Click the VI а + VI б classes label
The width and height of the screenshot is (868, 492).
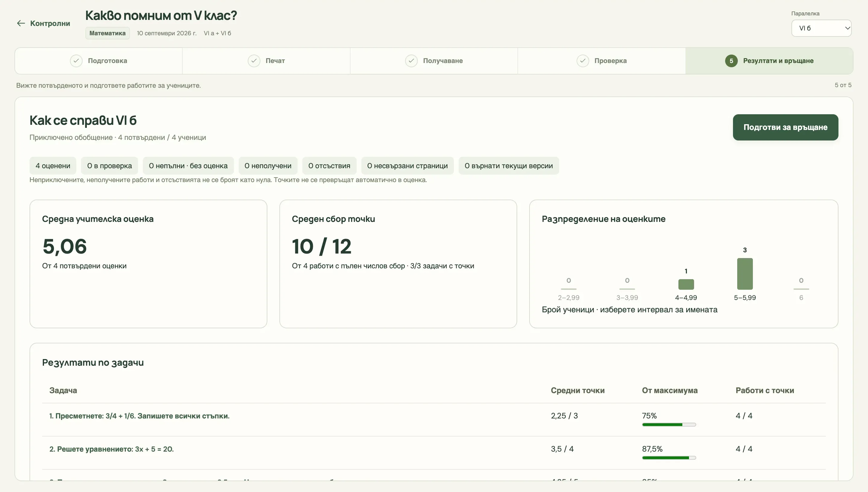[x=218, y=33]
